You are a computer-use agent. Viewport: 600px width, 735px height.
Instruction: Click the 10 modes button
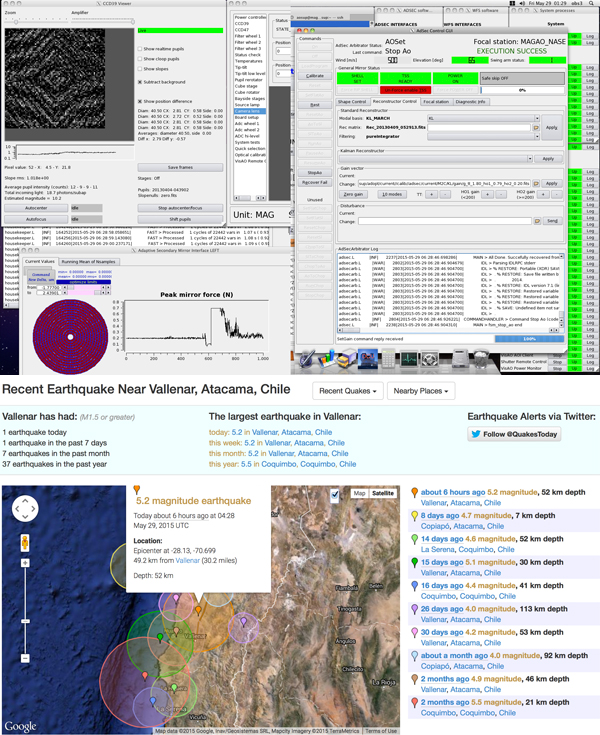pyautogui.click(x=391, y=194)
